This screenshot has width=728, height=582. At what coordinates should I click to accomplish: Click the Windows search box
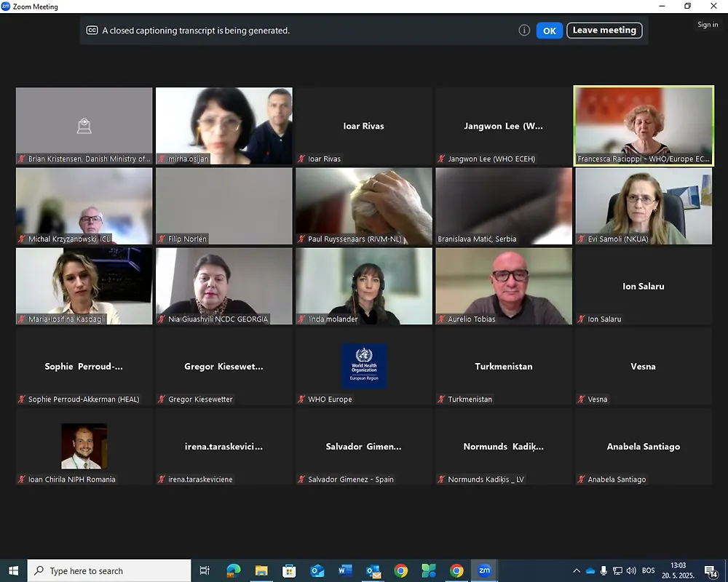click(x=109, y=570)
